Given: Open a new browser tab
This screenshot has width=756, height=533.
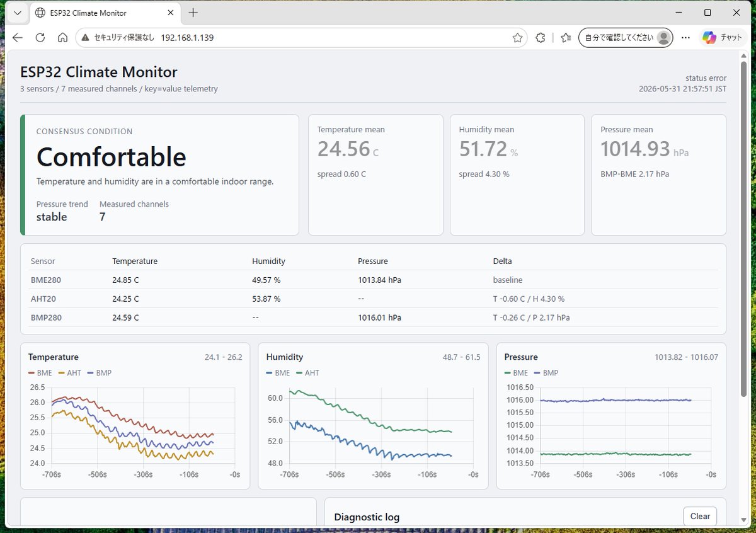Looking at the screenshot, I should pyautogui.click(x=193, y=13).
